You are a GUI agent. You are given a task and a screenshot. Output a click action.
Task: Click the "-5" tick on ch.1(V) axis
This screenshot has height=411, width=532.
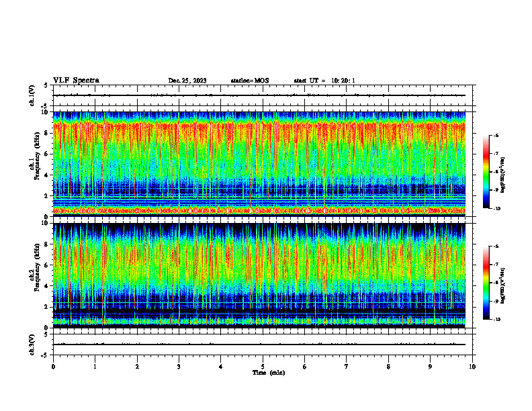(45, 106)
